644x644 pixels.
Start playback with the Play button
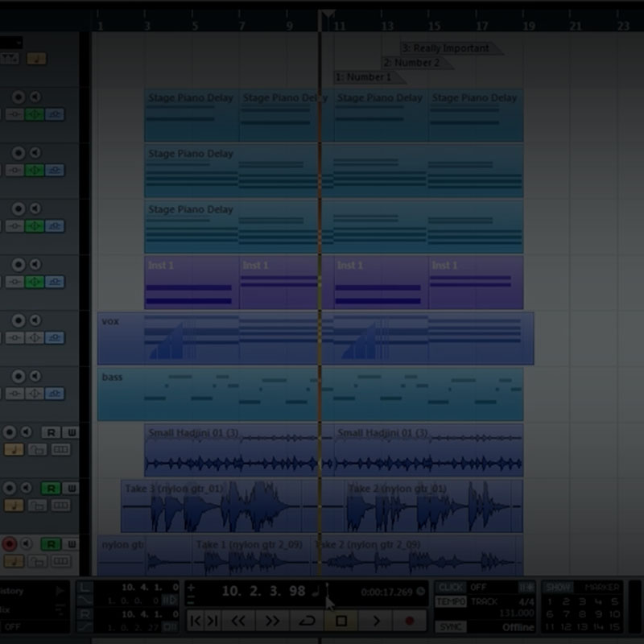(x=375, y=621)
